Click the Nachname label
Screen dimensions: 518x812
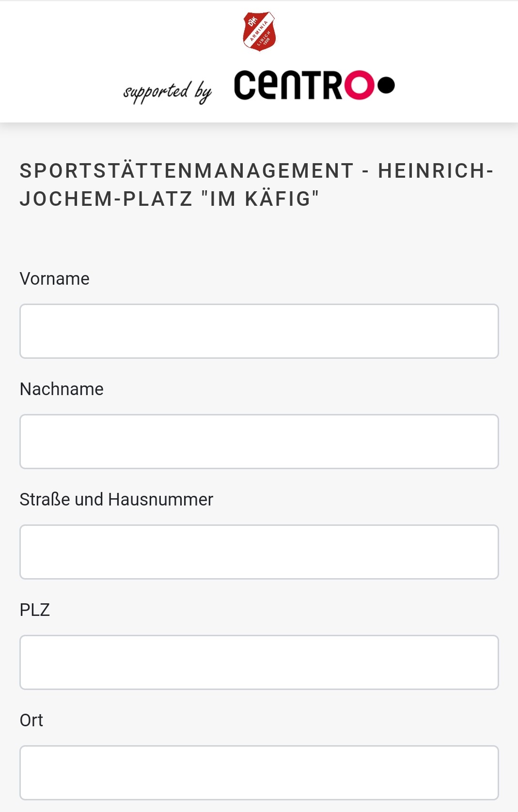pyautogui.click(x=62, y=389)
